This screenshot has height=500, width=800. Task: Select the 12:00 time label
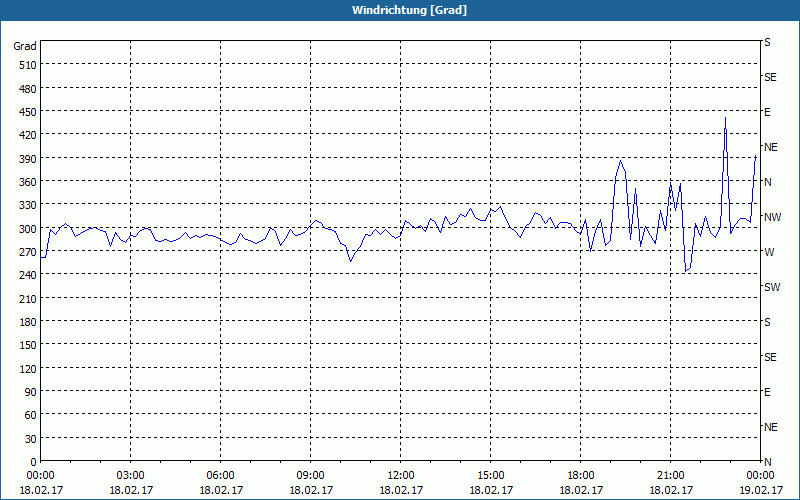pyautogui.click(x=401, y=476)
